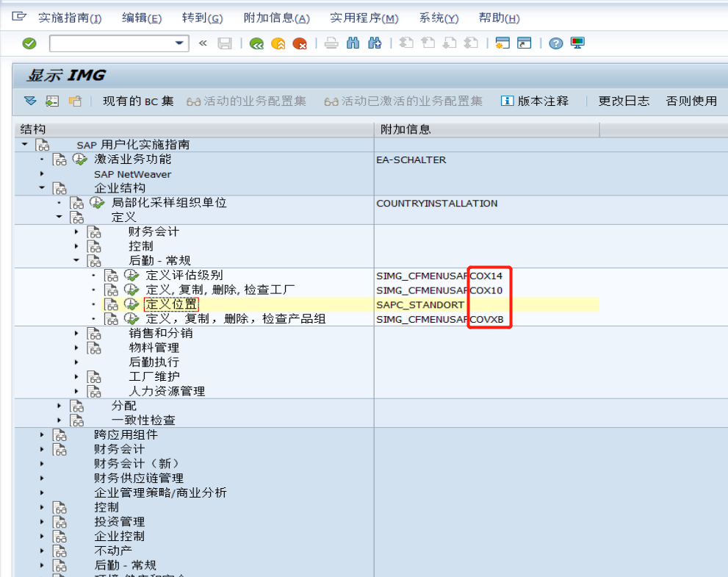Click the 结构 column header
The height and width of the screenshot is (577, 728).
[x=194, y=129]
